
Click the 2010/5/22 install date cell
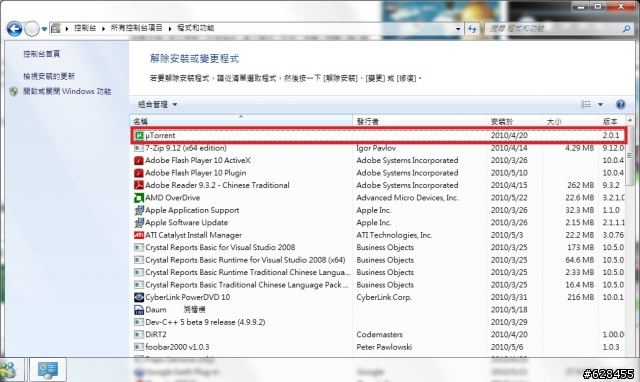coord(509,198)
